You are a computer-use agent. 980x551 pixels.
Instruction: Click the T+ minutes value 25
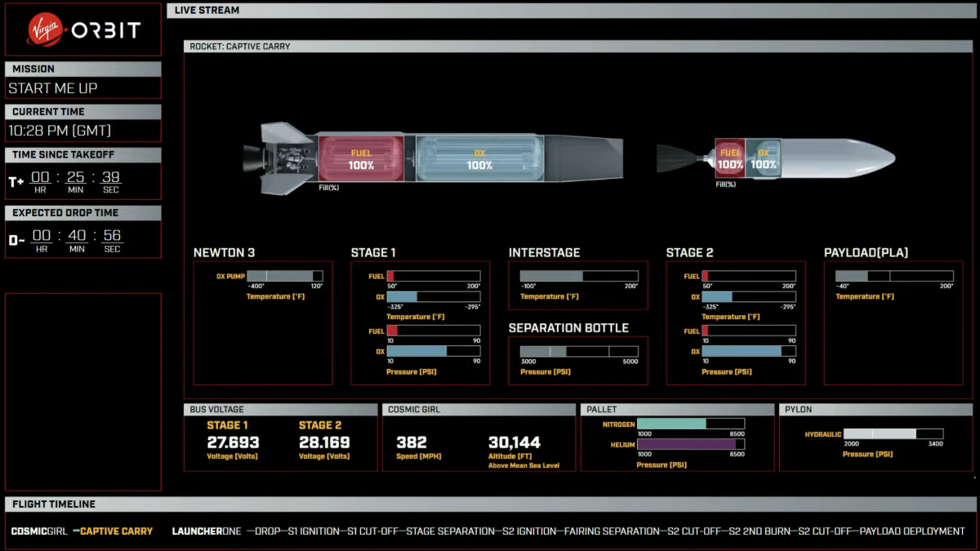click(76, 177)
